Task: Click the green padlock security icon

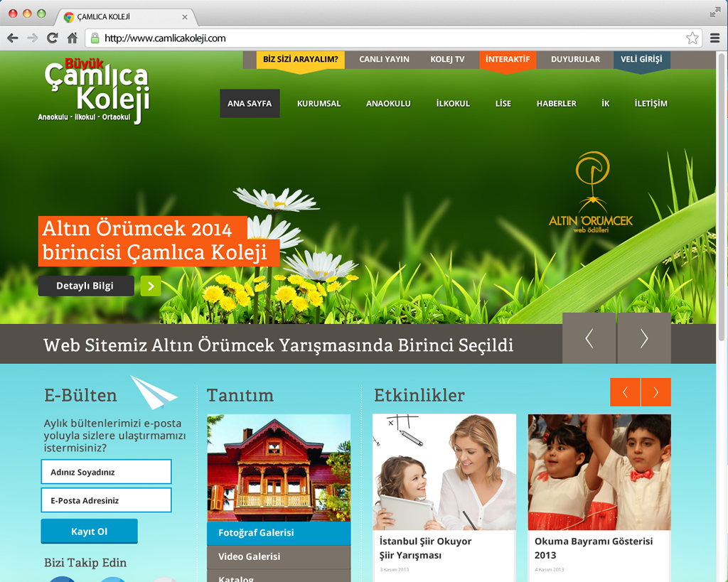Action: coord(95,38)
